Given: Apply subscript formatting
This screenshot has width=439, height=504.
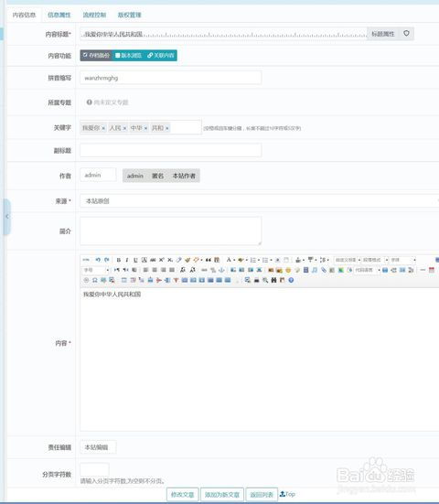Looking at the screenshot, I should coord(170,260).
